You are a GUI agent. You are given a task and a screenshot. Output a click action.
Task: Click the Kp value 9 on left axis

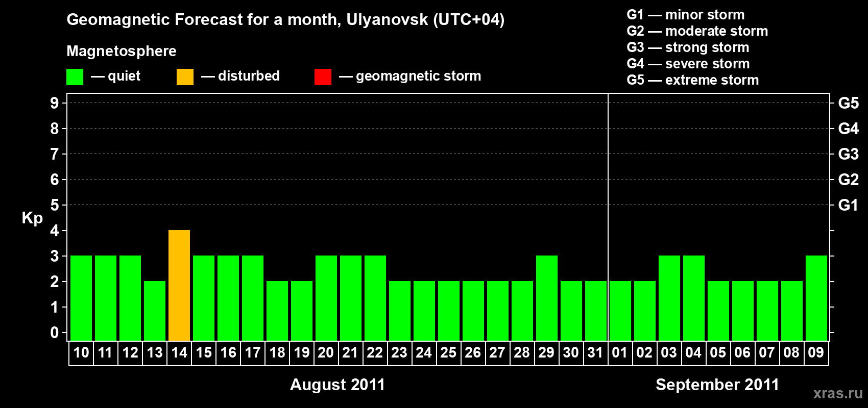coord(55,103)
